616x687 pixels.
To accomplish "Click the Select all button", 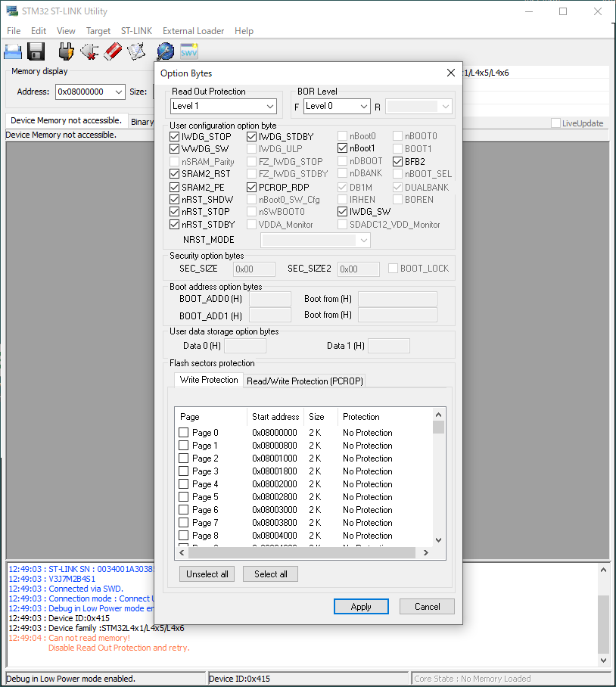I will (x=271, y=574).
